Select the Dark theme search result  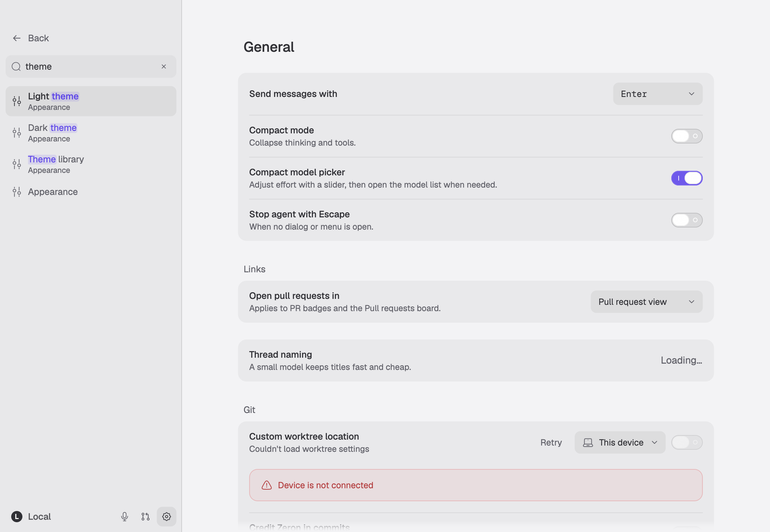(x=91, y=133)
